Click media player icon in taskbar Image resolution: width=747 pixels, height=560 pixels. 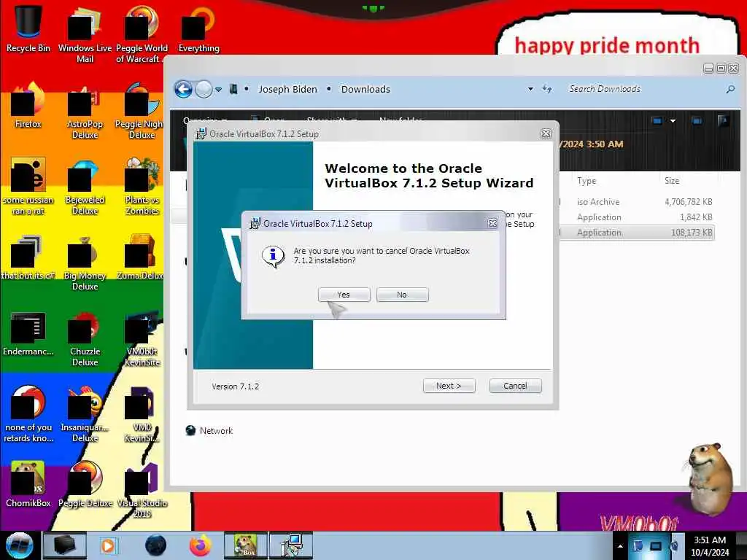108,545
